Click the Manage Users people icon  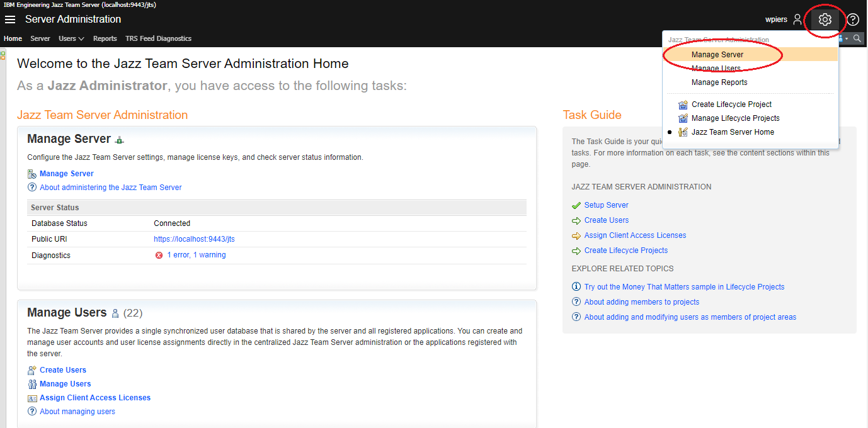click(32, 384)
